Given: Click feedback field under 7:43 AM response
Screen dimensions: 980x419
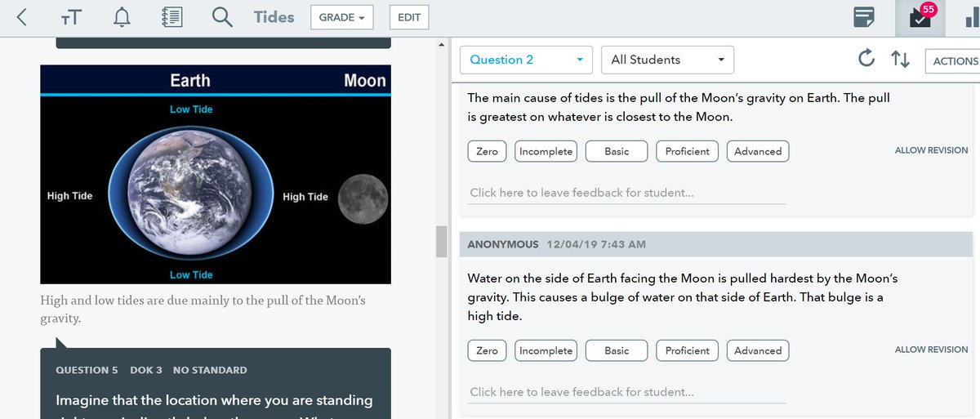Looking at the screenshot, I should 626,392.
